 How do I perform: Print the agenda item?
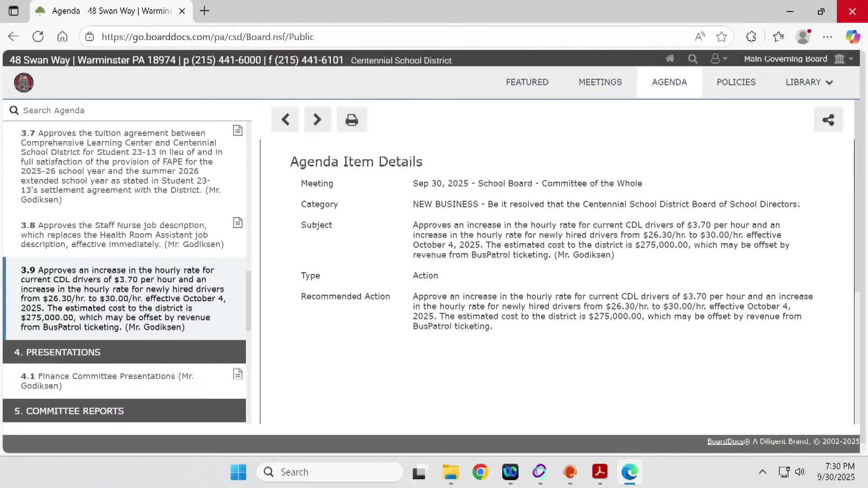(x=351, y=120)
